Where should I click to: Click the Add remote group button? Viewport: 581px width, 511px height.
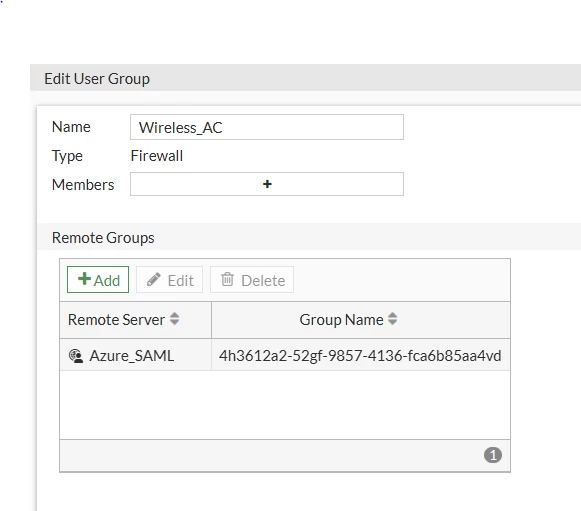pos(98,280)
